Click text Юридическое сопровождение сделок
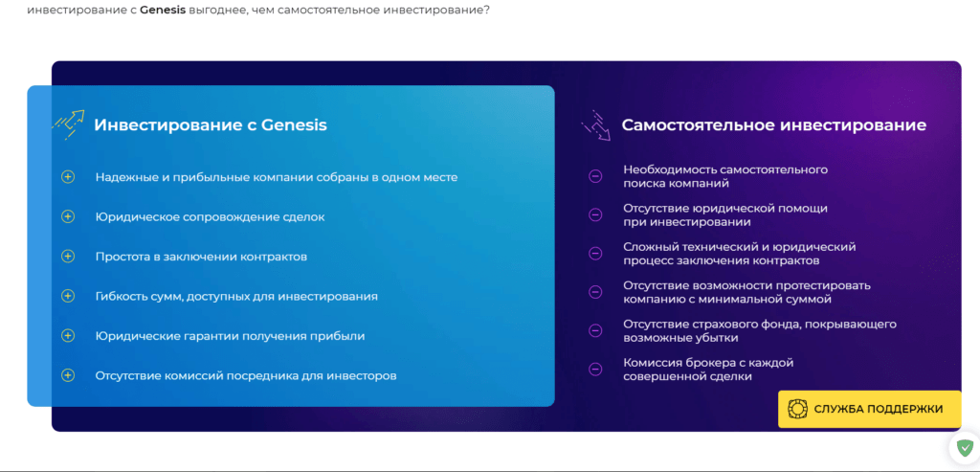980x472 pixels. tap(210, 217)
